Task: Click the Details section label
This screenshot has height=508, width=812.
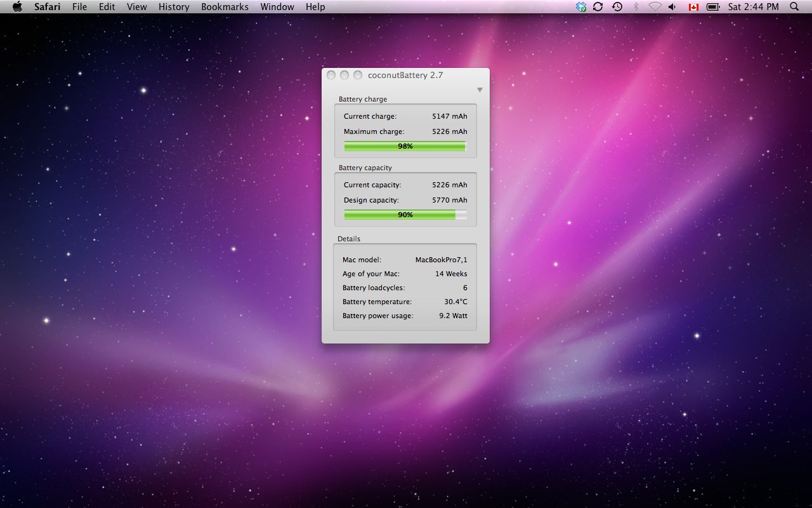Action: (349, 239)
